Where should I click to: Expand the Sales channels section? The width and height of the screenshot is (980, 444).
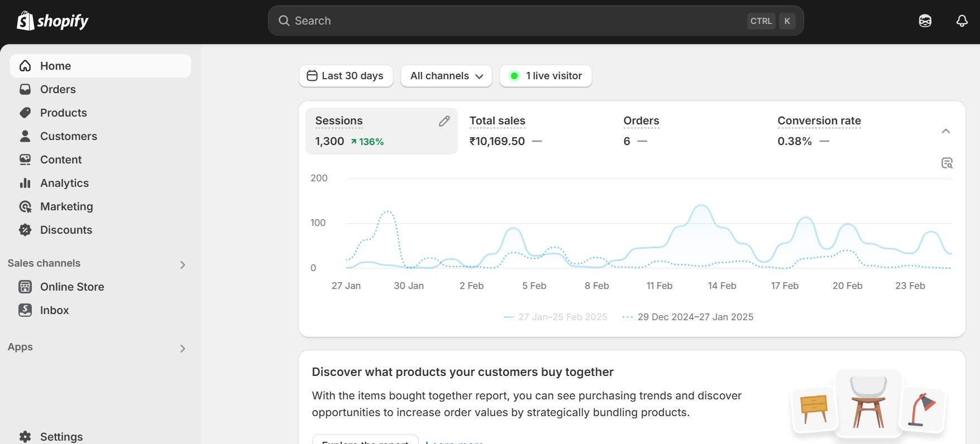[182, 264]
